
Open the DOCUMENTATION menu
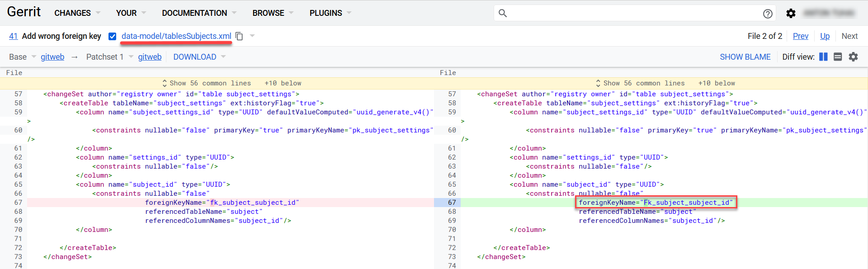199,13
